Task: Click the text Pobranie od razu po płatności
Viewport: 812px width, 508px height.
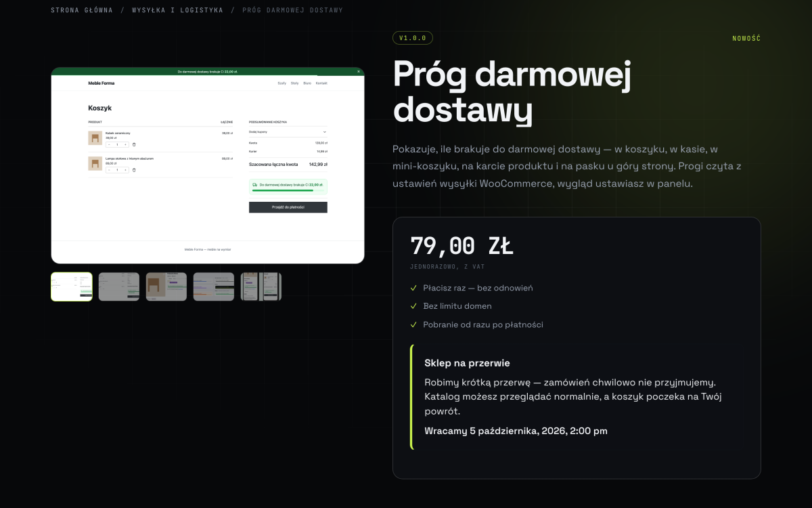Action: click(483, 324)
